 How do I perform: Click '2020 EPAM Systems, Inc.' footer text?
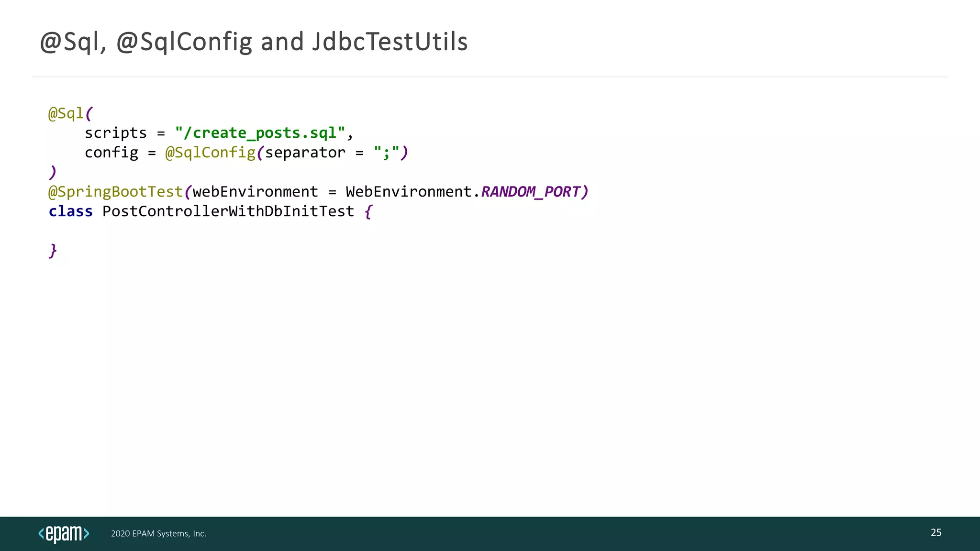[158, 534]
